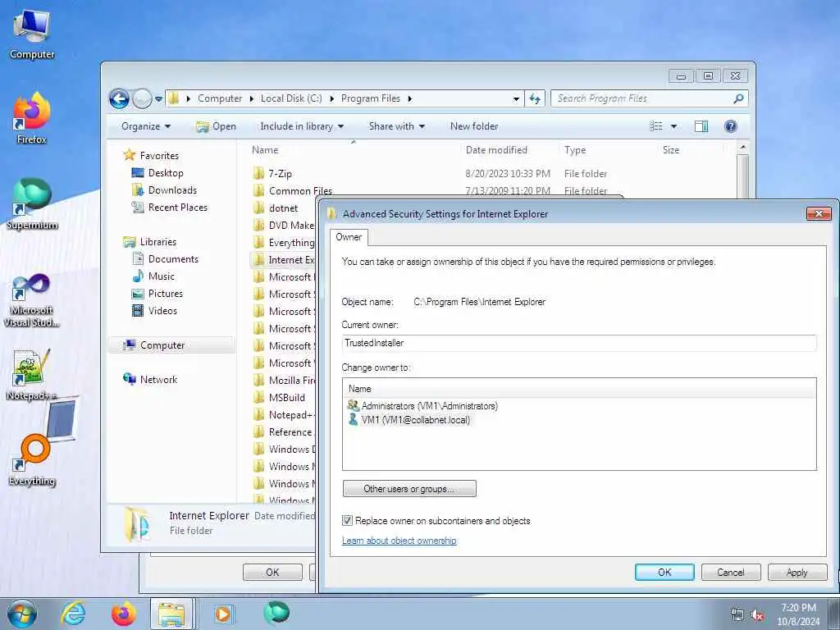
Task: Select Favorites in the navigation pane
Action: 159,156
